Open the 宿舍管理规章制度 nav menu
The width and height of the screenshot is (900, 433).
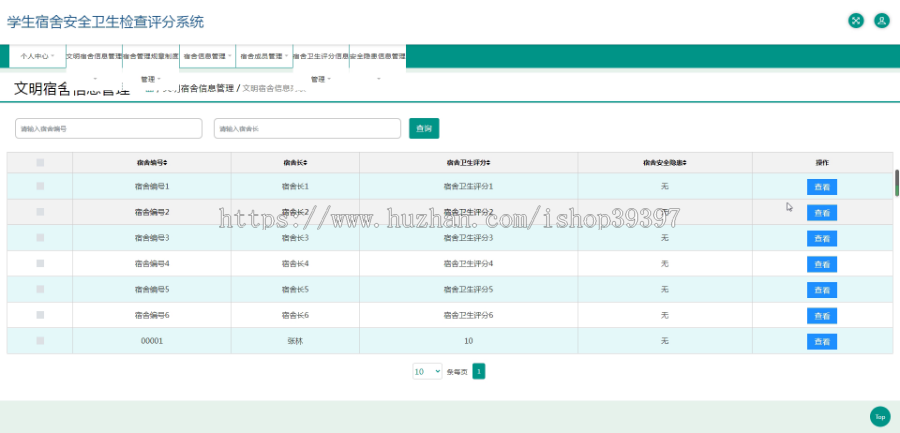[151, 56]
